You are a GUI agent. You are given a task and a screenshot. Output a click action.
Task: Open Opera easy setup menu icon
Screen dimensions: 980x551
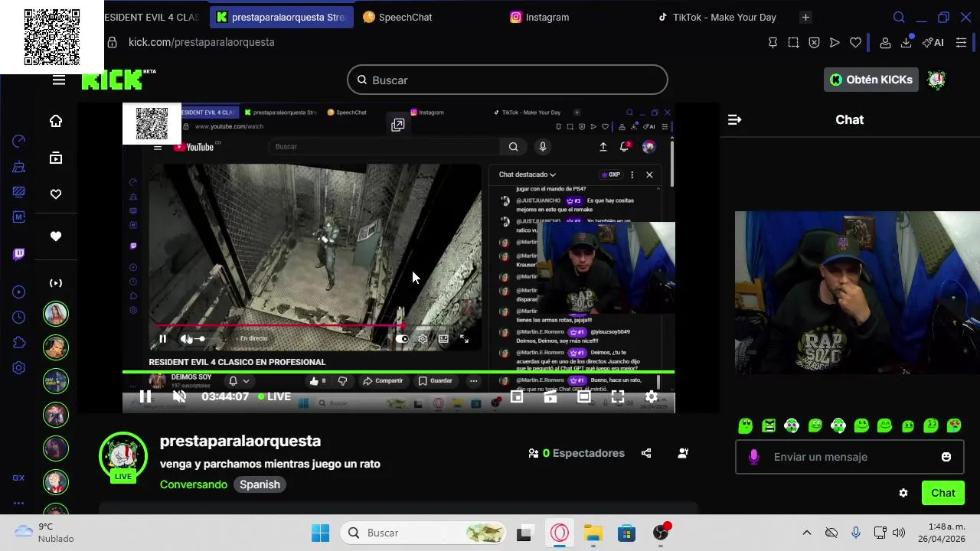click(x=961, y=42)
